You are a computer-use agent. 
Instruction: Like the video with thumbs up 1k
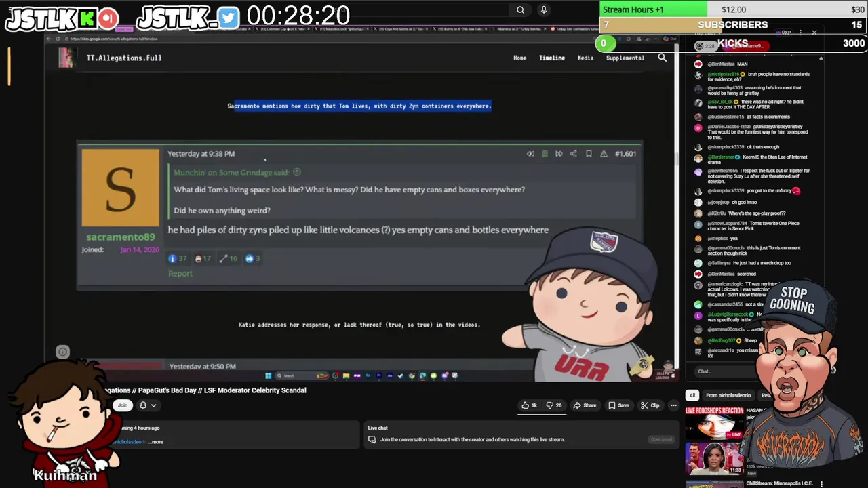pos(530,405)
